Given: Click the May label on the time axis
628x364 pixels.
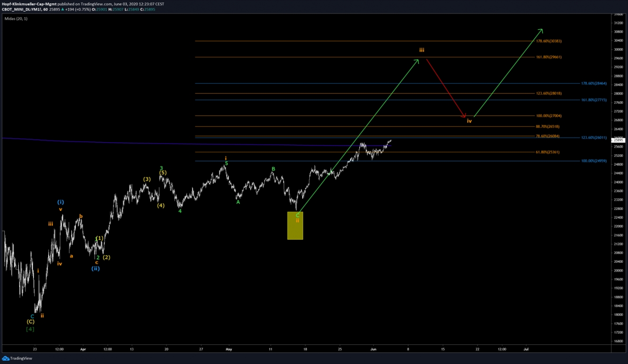Looking at the screenshot, I should (229, 349).
